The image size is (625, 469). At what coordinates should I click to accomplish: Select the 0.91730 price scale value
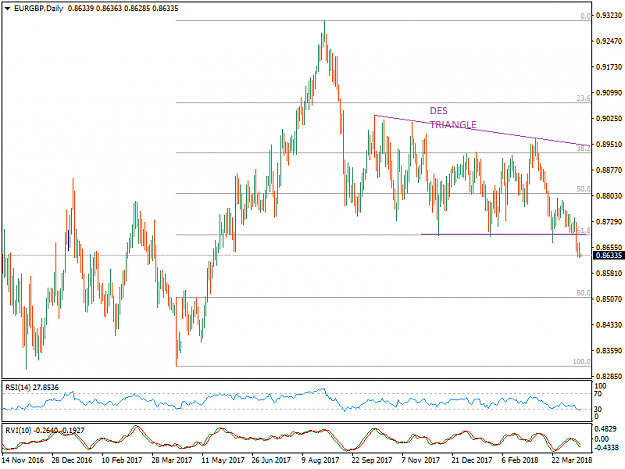[609, 67]
